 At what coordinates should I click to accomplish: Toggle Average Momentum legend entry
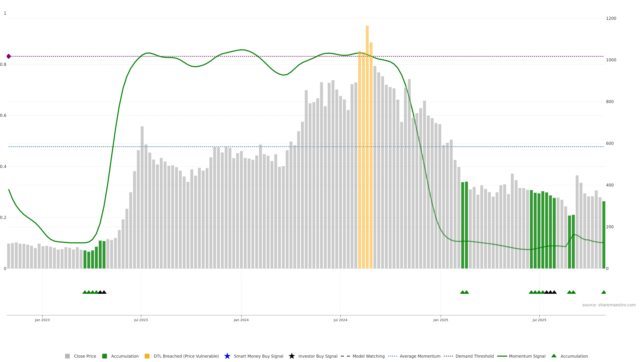(420, 356)
